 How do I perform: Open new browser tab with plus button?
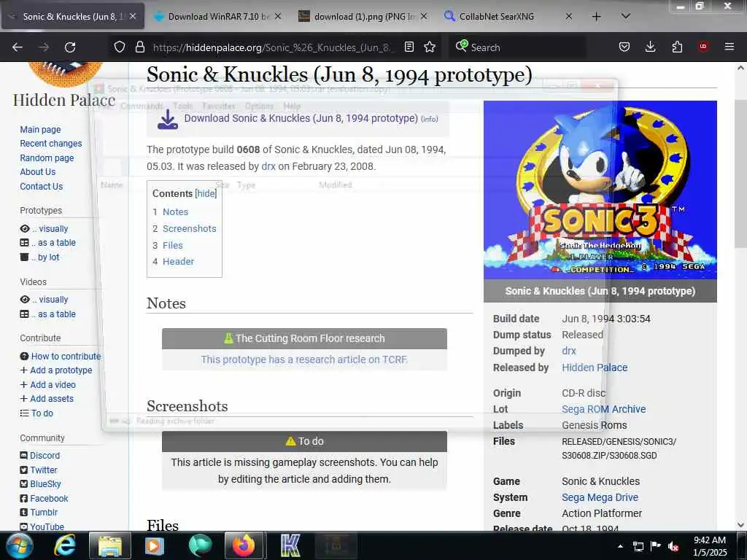[x=596, y=17]
